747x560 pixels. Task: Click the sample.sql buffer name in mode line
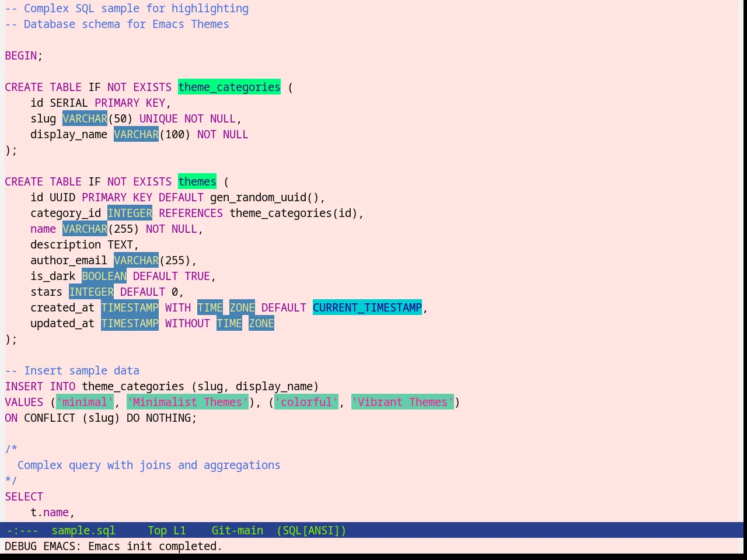(83, 530)
